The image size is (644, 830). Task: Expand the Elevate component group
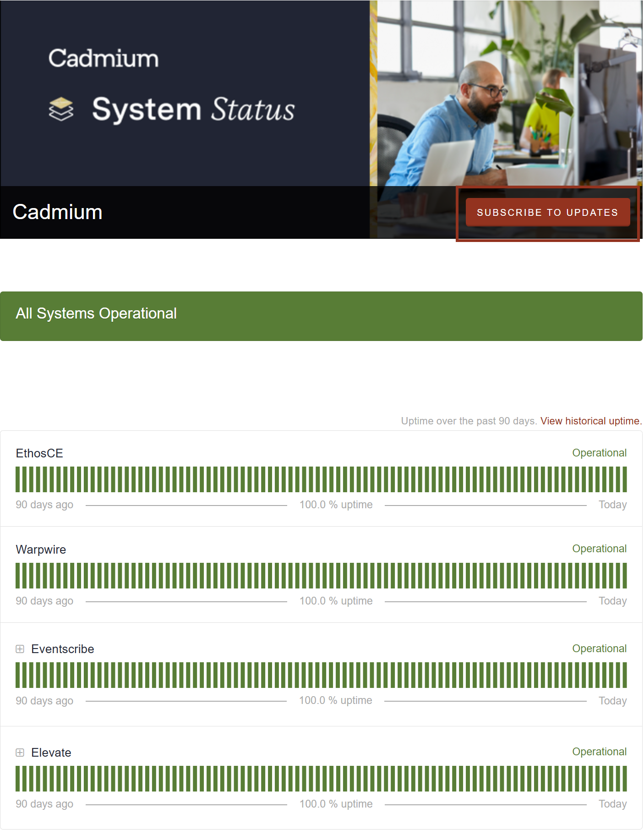click(x=20, y=753)
